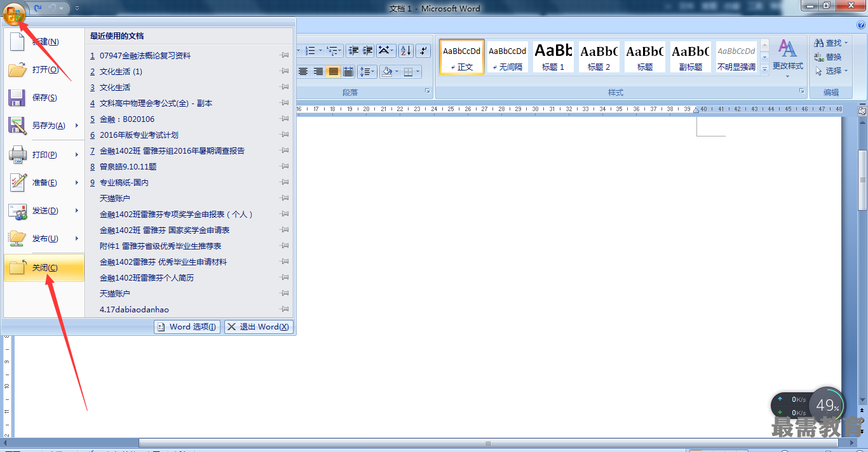Click the Increase Indent icon
The width and height of the screenshot is (868, 452).
[367, 50]
